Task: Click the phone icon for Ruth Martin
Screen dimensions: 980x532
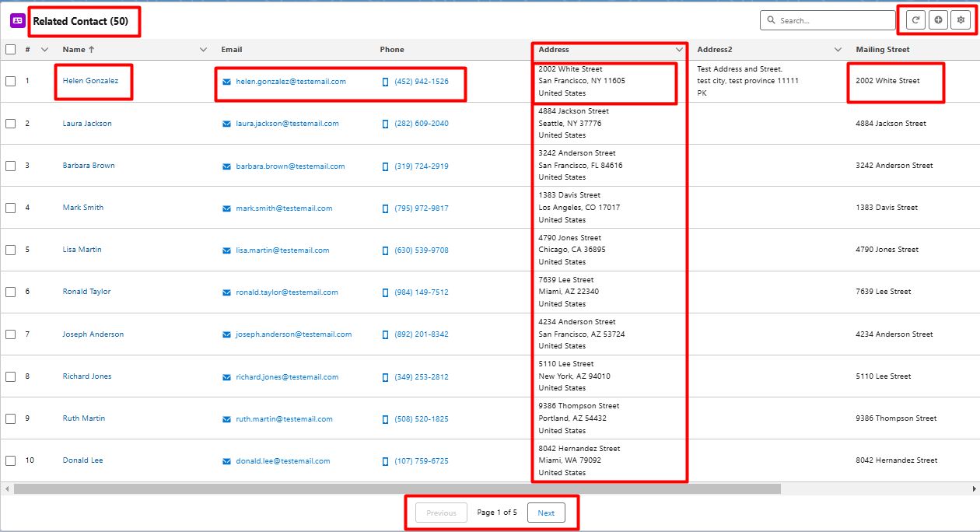Action: (385, 419)
